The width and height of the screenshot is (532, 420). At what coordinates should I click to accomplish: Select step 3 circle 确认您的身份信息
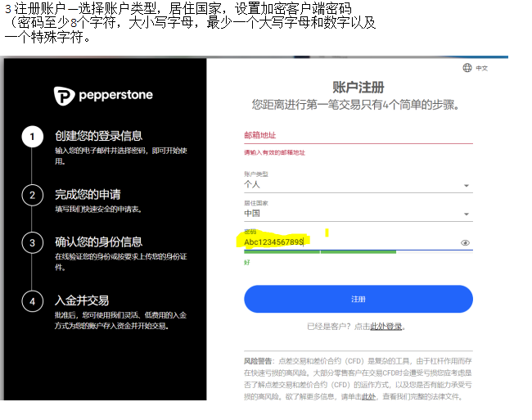pyautogui.click(x=32, y=242)
